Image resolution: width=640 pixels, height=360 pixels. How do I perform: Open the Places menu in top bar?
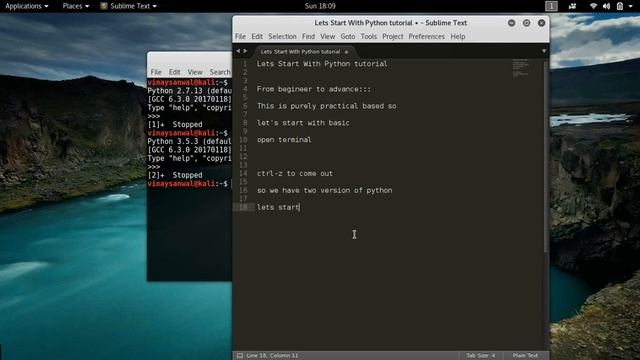(x=76, y=6)
